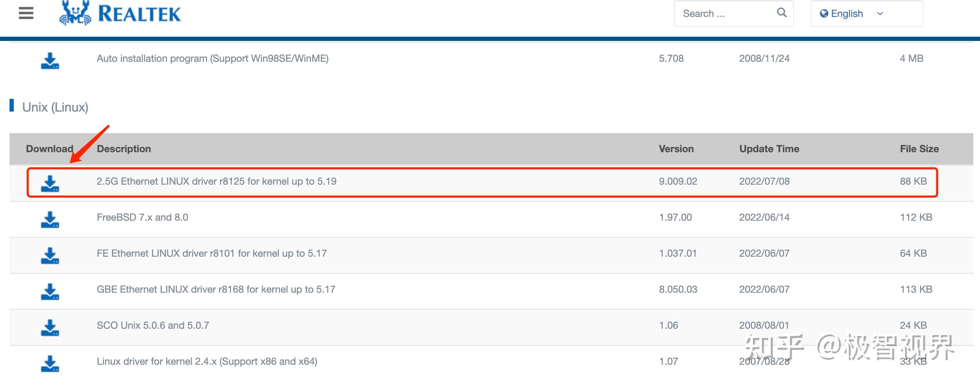Click the language dropdown chevron arrow
Viewport: 980px width, 387px height.
pyautogui.click(x=880, y=14)
